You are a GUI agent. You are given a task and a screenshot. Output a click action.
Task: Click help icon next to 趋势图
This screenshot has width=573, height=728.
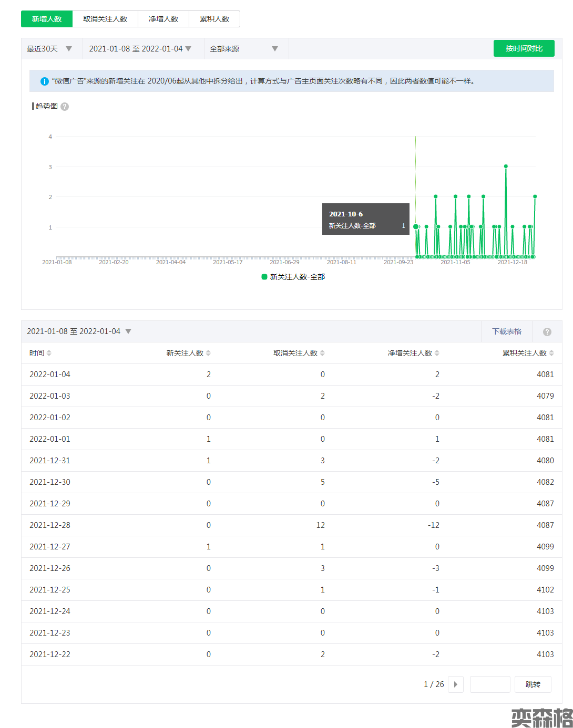(x=65, y=107)
